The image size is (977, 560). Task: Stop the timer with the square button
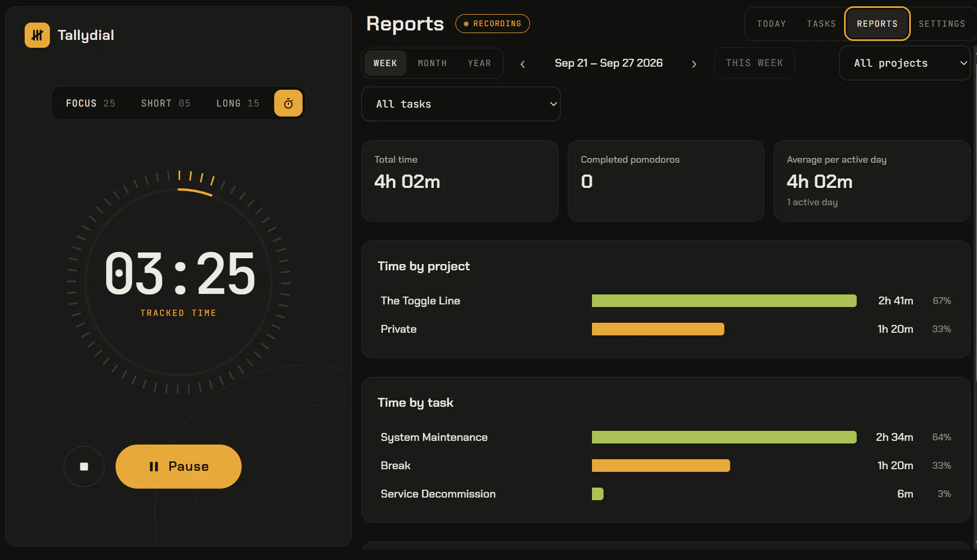pos(84,467)
